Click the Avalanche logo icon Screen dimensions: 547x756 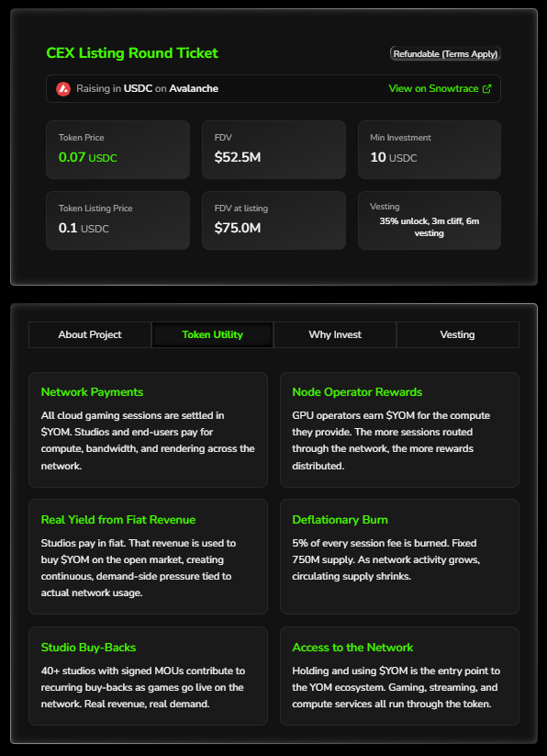click(63, 89)
